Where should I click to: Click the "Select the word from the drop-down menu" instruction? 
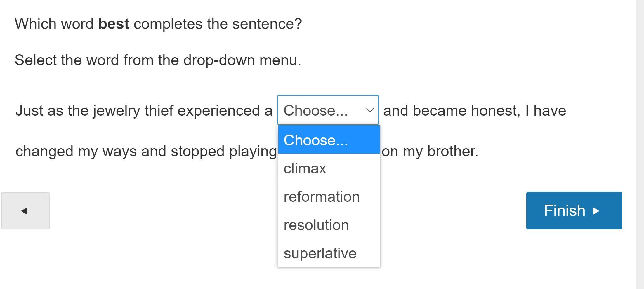(158, 60)
